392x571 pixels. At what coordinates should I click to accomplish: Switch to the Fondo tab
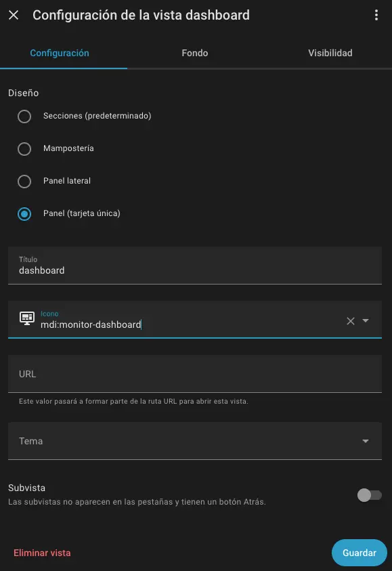(x=195, y=52)
